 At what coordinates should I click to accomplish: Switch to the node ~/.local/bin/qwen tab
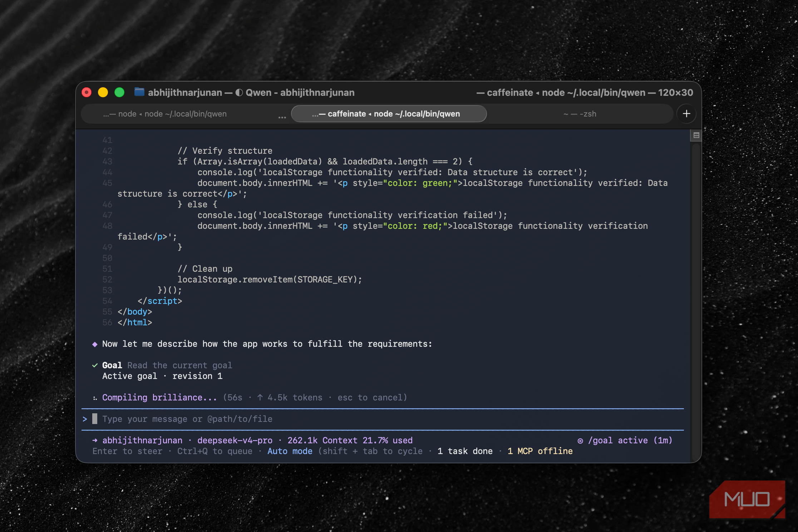[165, 114]
